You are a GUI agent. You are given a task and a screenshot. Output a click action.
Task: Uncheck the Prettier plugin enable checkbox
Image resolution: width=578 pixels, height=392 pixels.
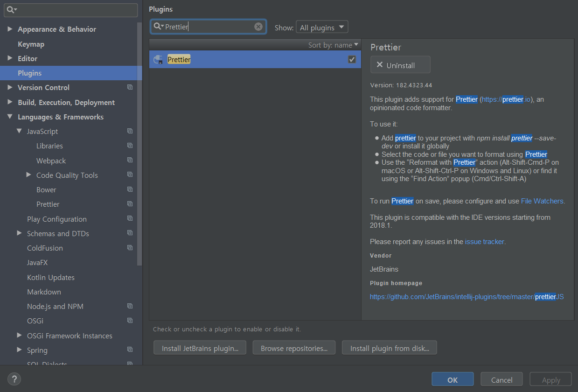point(352,59)
